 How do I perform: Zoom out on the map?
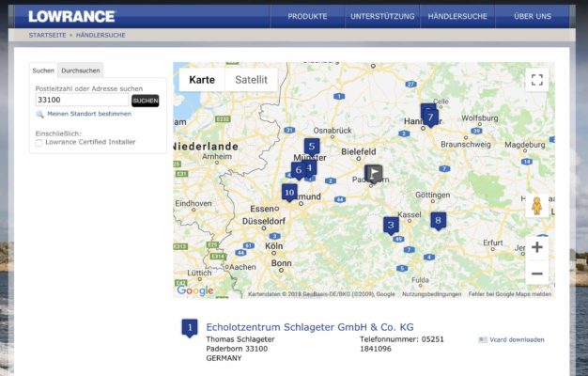537,274
